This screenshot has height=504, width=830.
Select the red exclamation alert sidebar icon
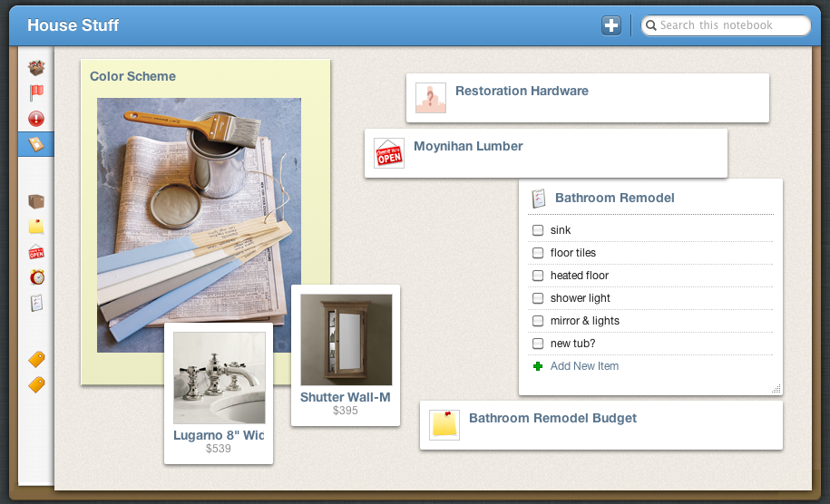point(36,119)
